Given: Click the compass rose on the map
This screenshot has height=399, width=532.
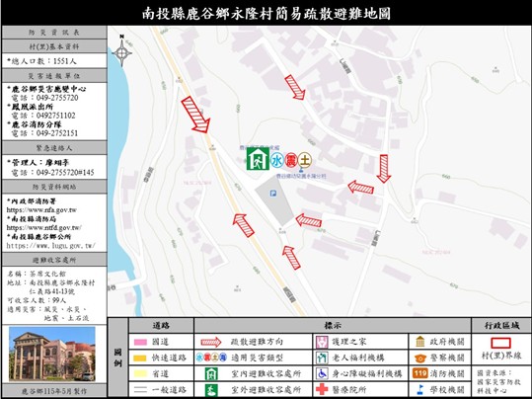Looking at the screenshot, I should [122, 51].
